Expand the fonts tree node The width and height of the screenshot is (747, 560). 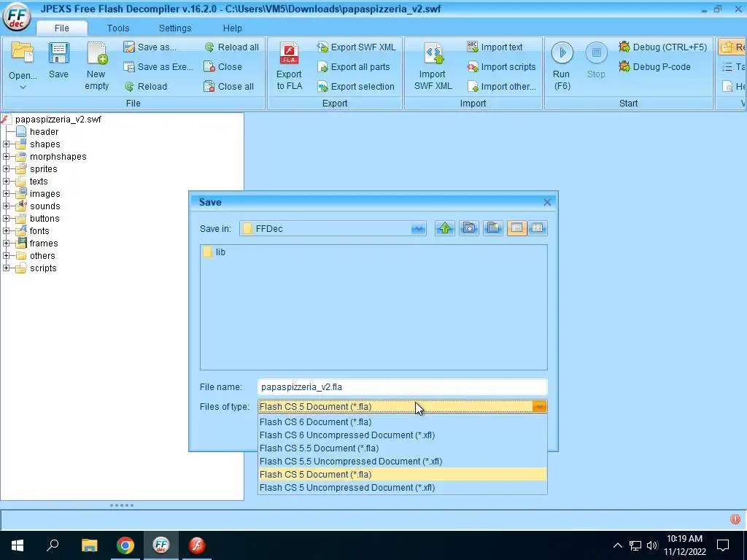pyautogui.click(x=6, y=230)
